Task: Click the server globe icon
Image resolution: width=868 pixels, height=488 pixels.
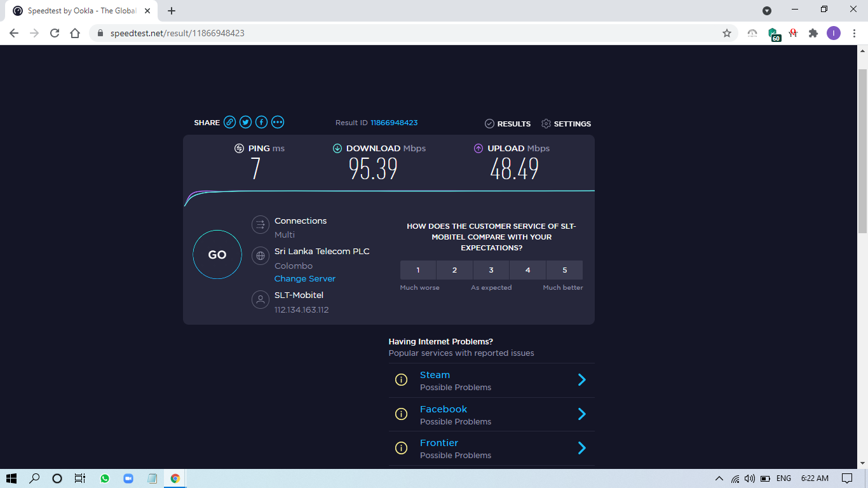Action: coord(261,256)
